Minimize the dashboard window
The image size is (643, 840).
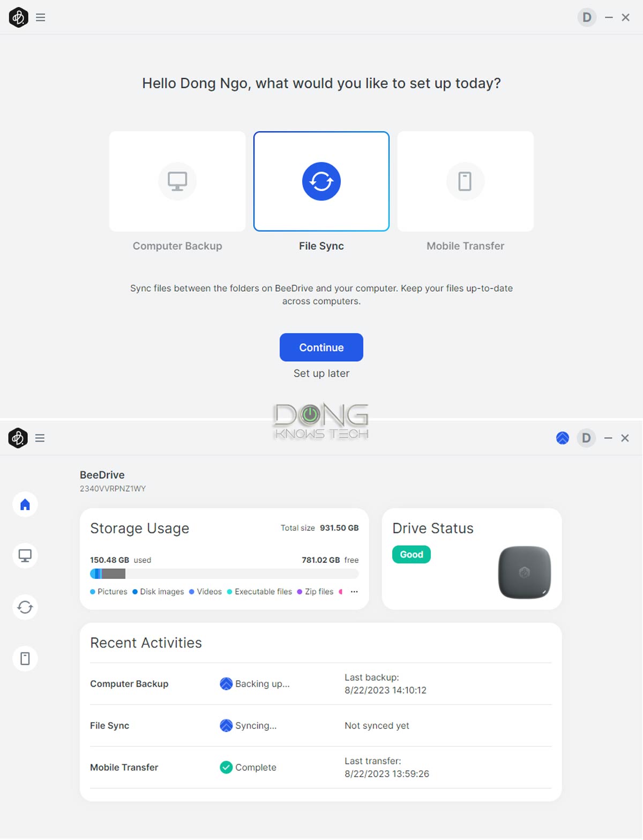[608, 438]
